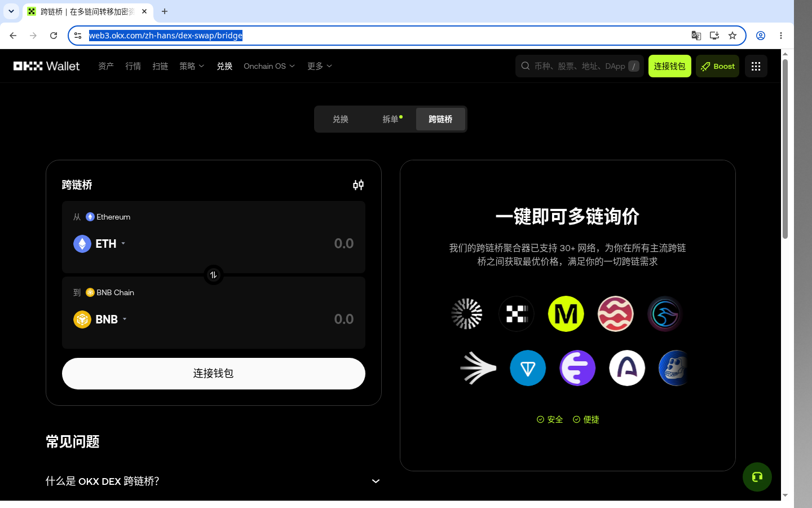Click the white 连接钱包 button in bridge card
The height and width of the screenshot is (508, 812).
214,374
